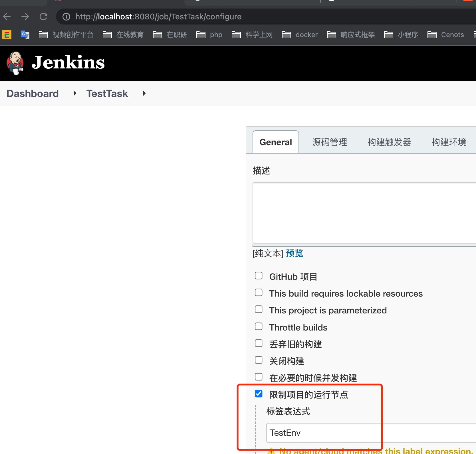This screenshot has width=476, height=454.
Task: Expand the Dashboard breadcrumb arrow
Action: 75,93
